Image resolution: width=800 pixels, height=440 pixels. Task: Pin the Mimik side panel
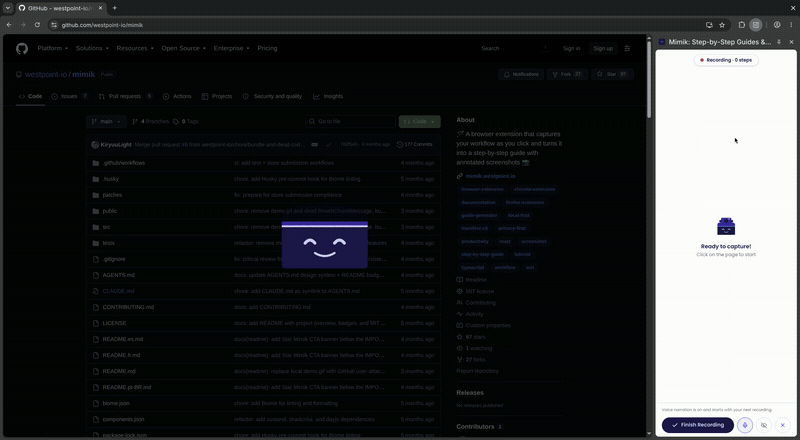(779, 42)
